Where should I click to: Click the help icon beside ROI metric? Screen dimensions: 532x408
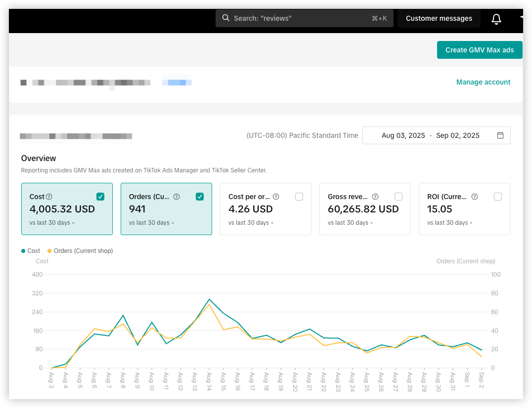pos(475,197)
